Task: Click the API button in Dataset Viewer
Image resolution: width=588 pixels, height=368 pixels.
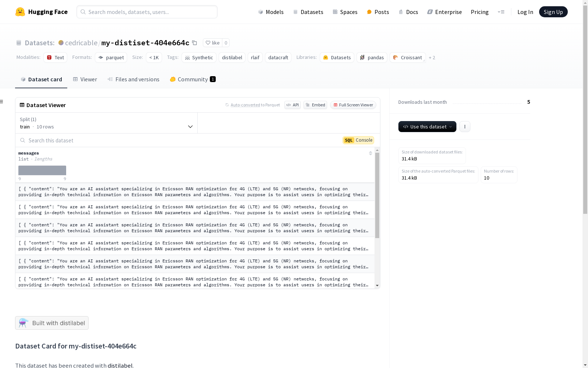Action: [293, 105]
